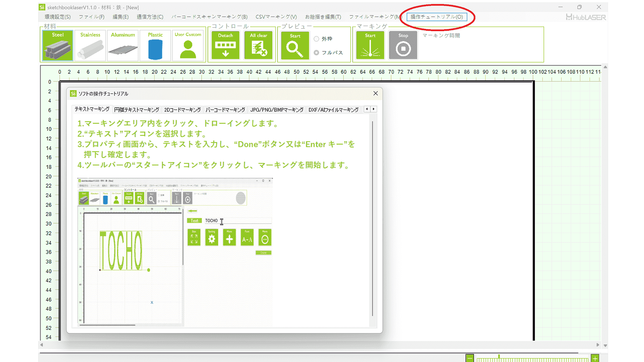Image resolution: width=644 pixels, height=362 pixels.
Task: Start marking with the laser icon
Action: pyautogui.click(x=370, y=45)
